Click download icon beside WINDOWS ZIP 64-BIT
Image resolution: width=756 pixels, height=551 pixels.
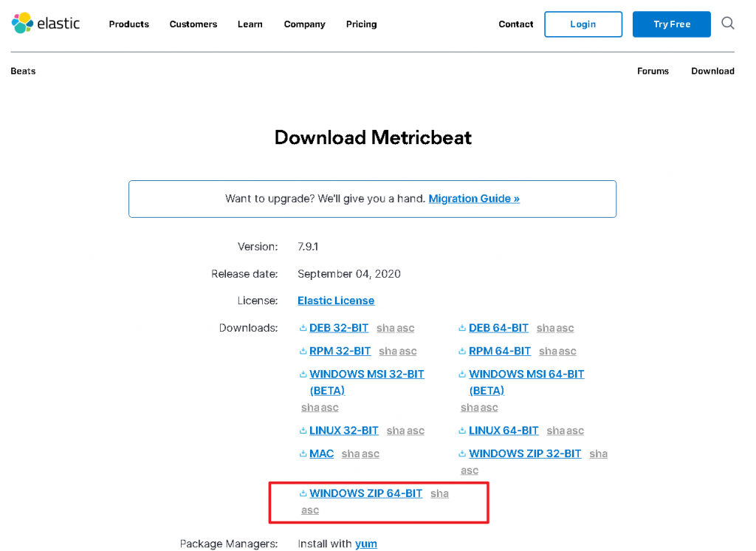tap(303, 493)
